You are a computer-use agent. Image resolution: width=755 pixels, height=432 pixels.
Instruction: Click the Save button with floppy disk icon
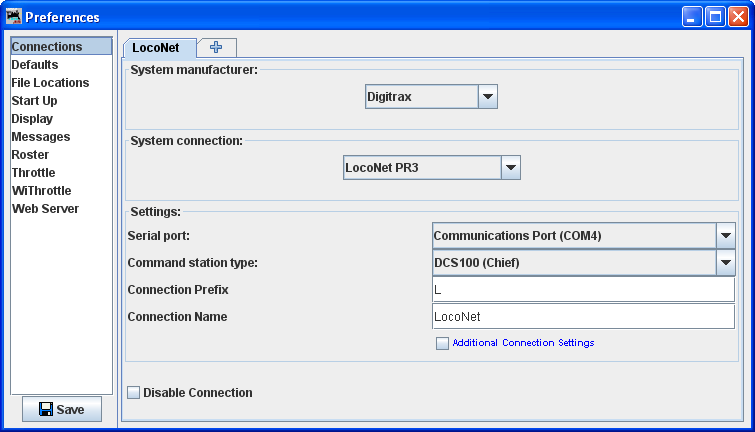(x=61, y=410)
